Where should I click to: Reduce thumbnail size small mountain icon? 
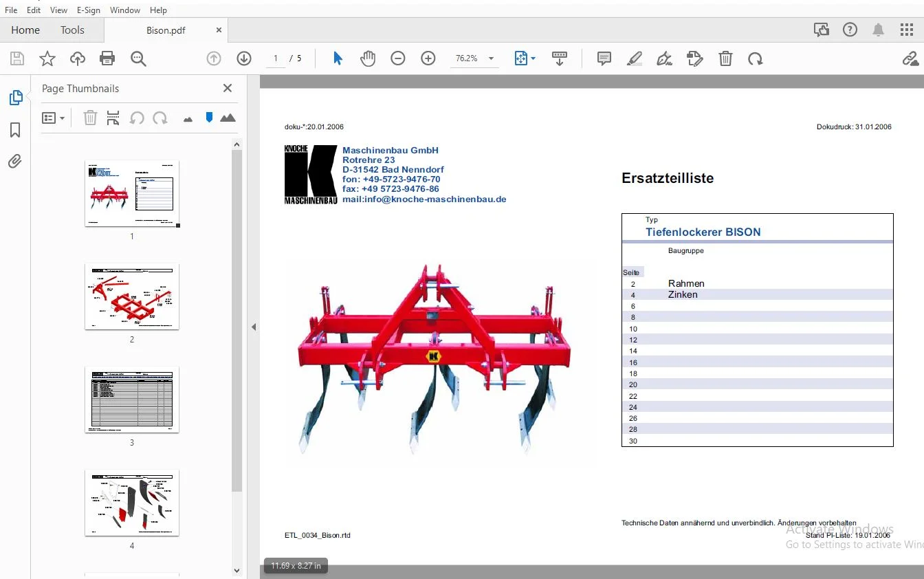pos(188,119)
